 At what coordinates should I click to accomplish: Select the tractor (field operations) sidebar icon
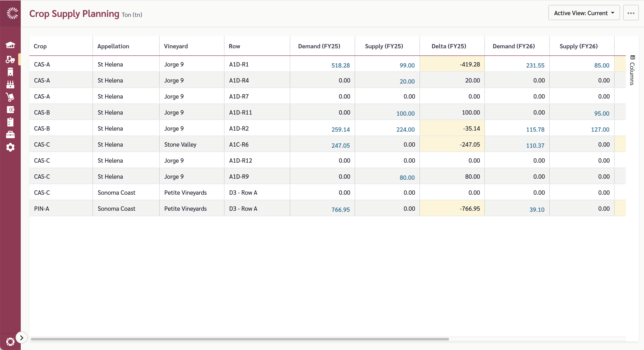[x=10, y=59]
